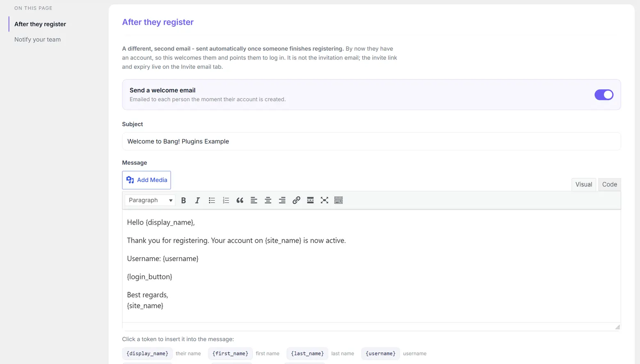This screenshot has height=364, width=640.
Task: Apply blockquote formatting
Action: [x=240, y=200]
